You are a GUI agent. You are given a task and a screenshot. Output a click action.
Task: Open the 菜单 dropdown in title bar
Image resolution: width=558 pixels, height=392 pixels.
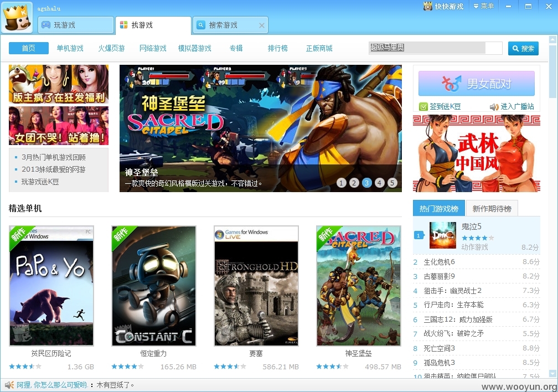(x=484, y=6)
